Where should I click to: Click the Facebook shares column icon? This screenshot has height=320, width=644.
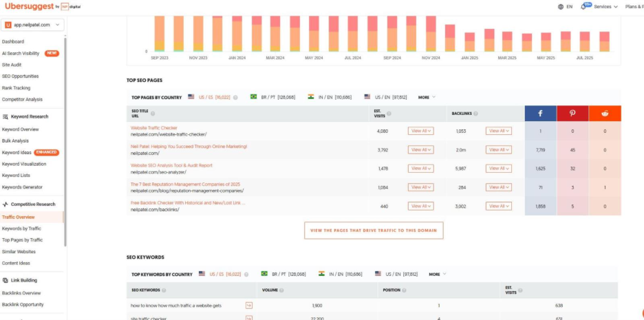[540, 114]
